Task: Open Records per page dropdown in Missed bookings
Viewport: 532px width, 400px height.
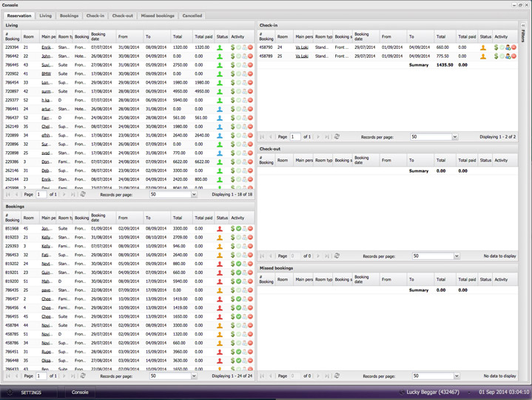Action: tap(454, 377)
